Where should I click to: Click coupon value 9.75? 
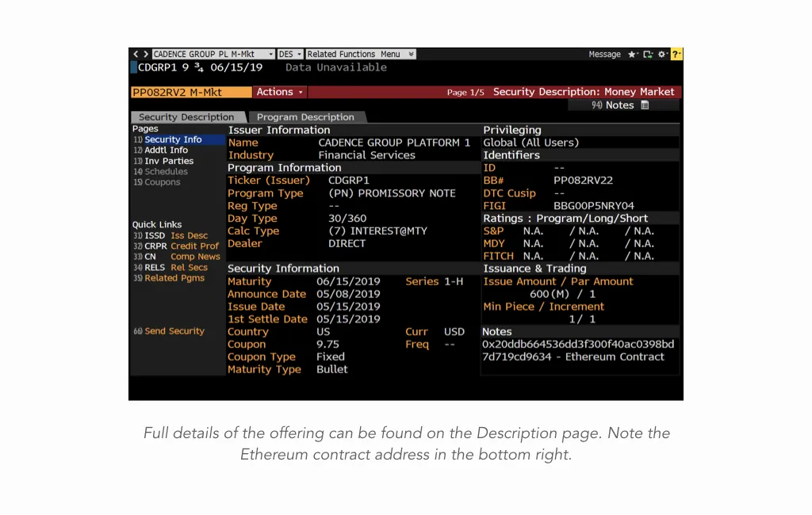click(327, 344)
